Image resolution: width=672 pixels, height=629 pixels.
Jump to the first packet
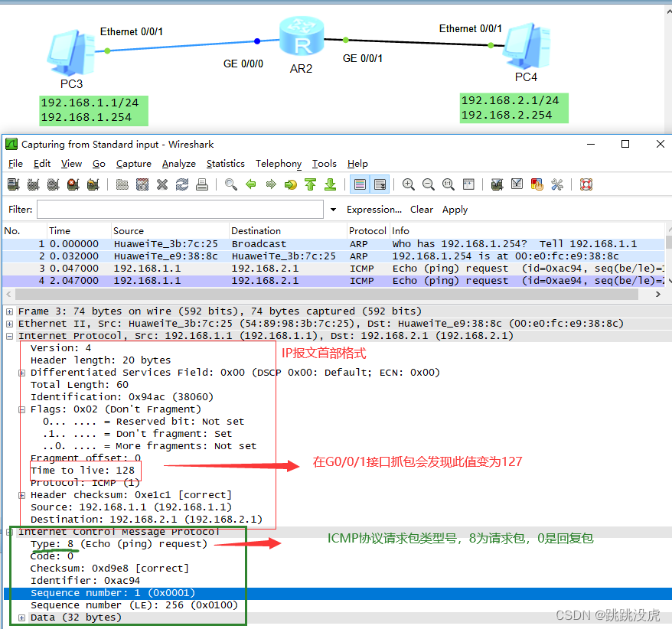point(310,184)
